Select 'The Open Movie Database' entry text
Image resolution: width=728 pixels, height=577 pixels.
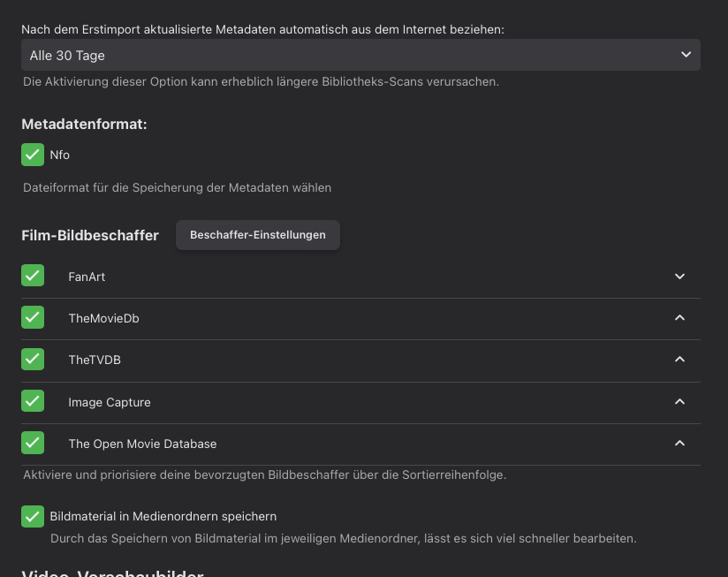142,444
